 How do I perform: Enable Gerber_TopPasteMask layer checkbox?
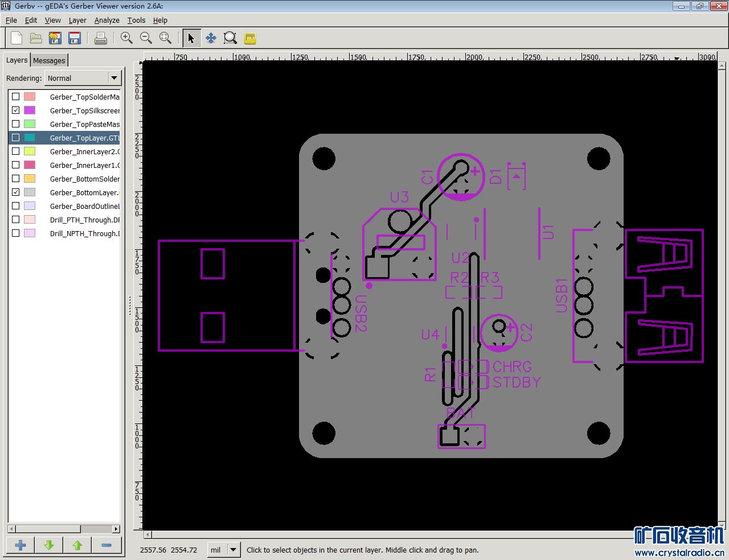click(x=16, y=124)
